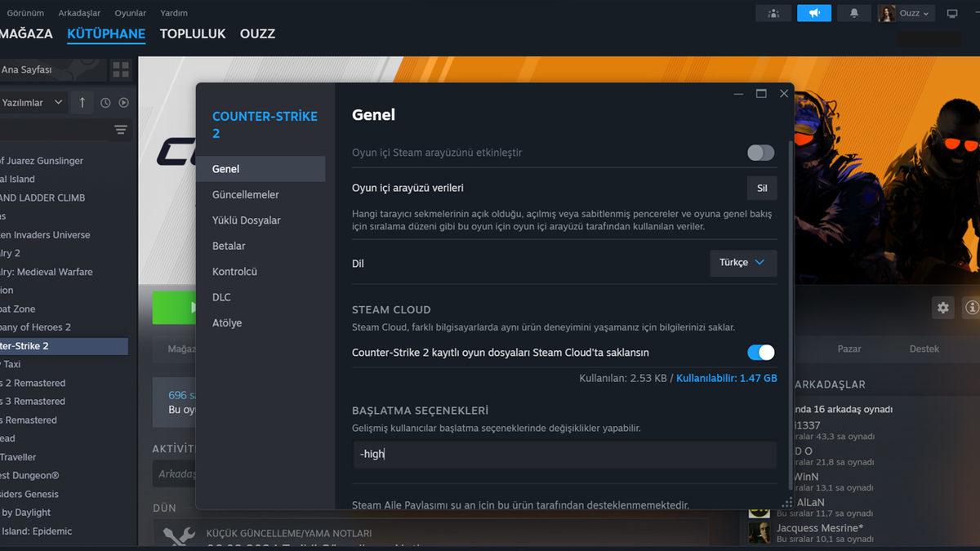Click the ascending sort arrow icon

82,102
